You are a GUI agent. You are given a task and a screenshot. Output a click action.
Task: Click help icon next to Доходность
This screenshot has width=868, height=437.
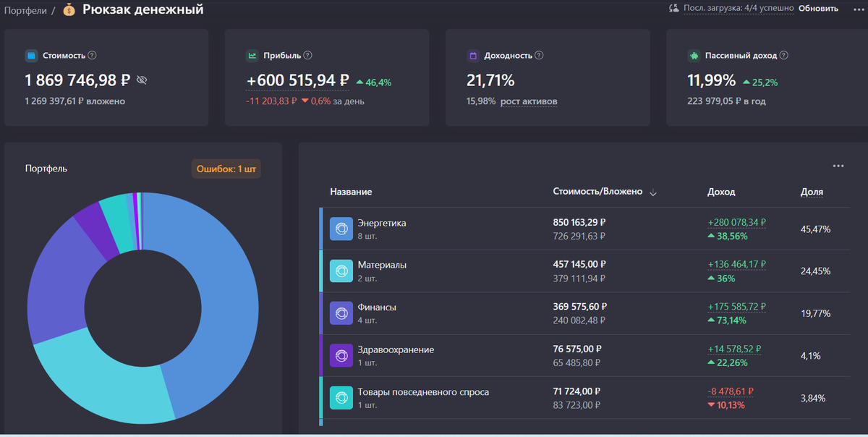point(539,56)
